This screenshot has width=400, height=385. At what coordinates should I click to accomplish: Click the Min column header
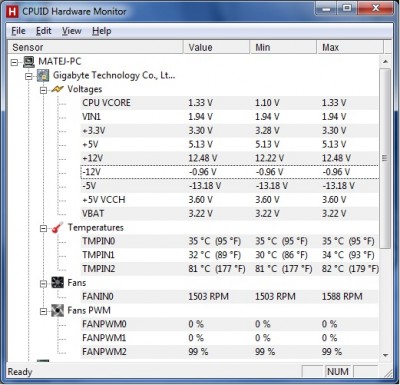(283, 47)
